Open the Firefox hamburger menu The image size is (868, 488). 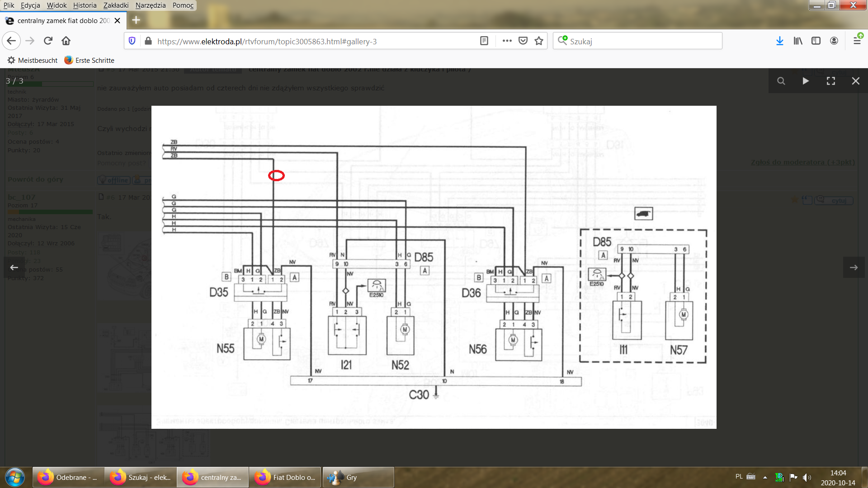point(857,41)
